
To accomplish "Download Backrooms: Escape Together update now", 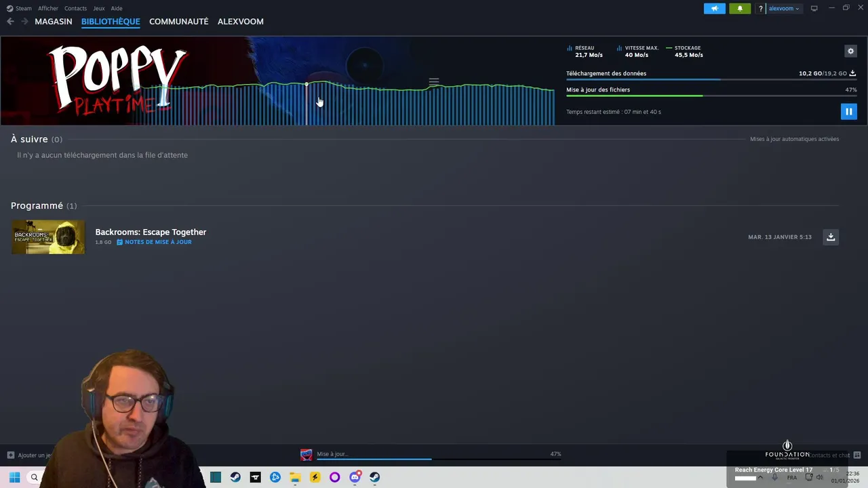I will tap(831, 237).
